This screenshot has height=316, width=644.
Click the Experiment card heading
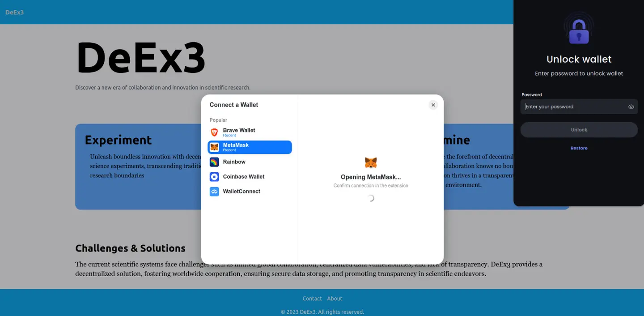(x=119, y=140)
